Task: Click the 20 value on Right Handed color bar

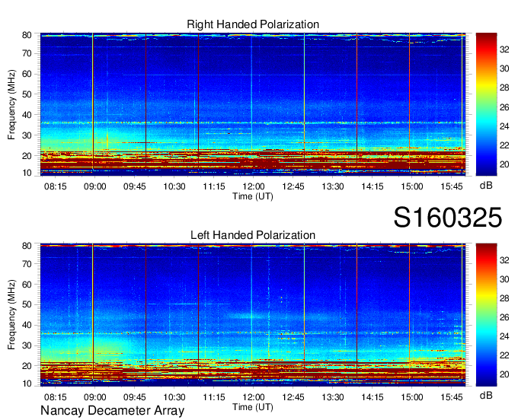Action: point(504,164)
